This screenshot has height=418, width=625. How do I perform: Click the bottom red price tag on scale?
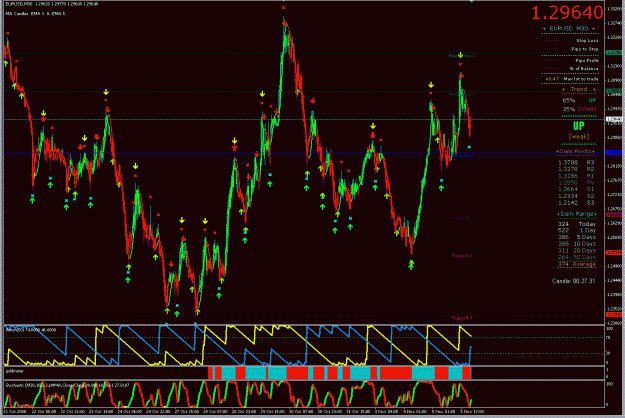click(614, 315)
